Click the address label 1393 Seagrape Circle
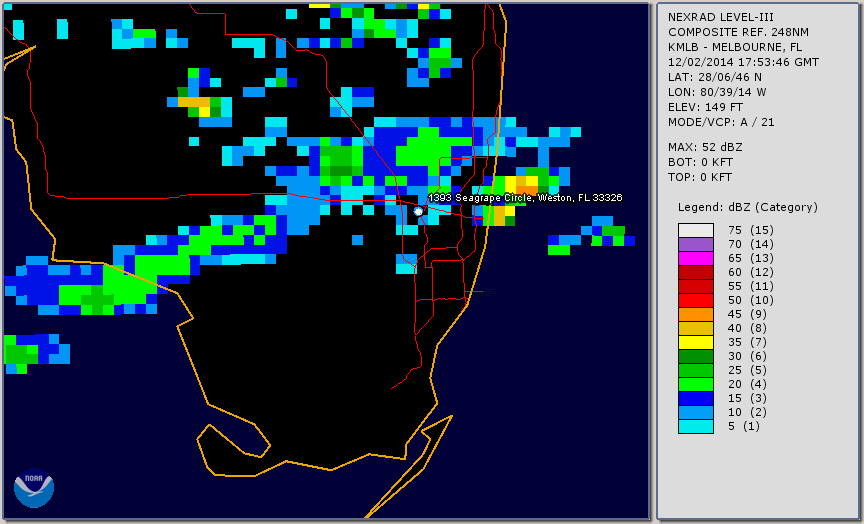The image size is (864, 524). point(525,198)
